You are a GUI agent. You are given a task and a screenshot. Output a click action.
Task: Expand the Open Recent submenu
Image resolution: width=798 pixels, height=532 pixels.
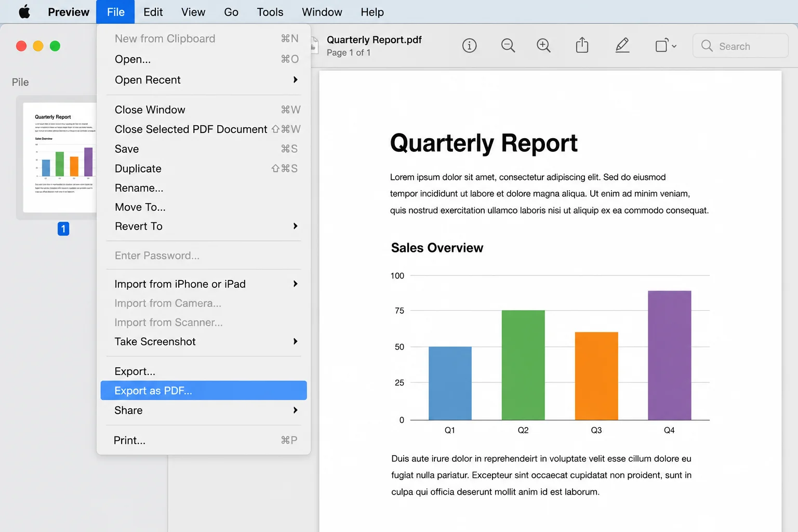(296, 79)
